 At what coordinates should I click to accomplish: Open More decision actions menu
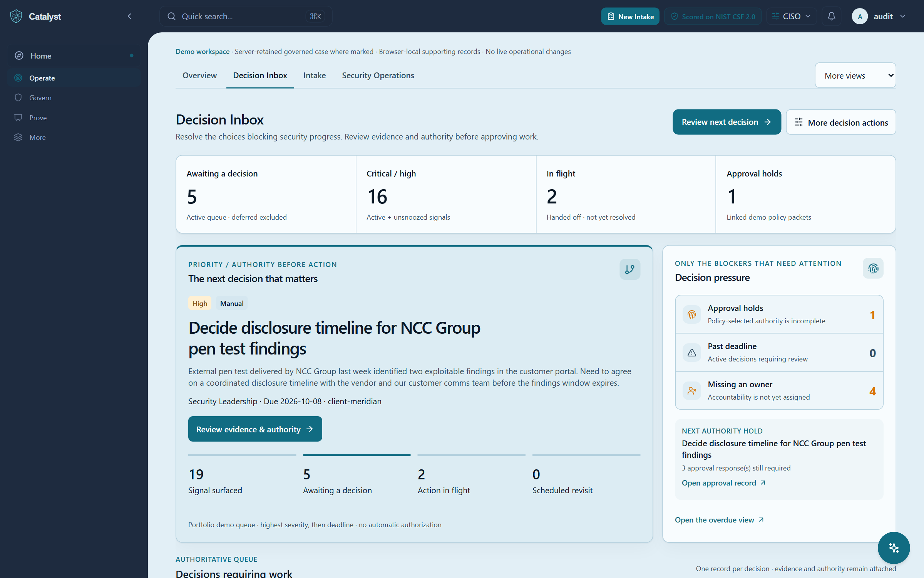tap(841, 122)
